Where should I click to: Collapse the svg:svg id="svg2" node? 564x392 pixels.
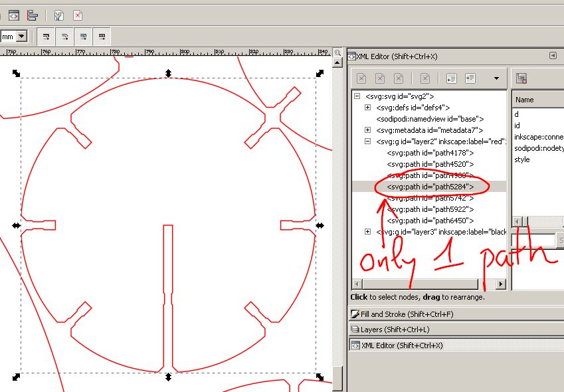(357, 96)
